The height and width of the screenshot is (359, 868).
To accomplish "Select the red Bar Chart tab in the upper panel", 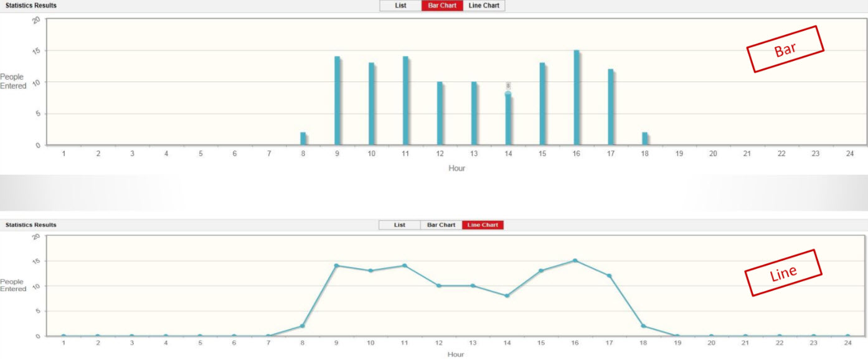I will pos(442,6).
